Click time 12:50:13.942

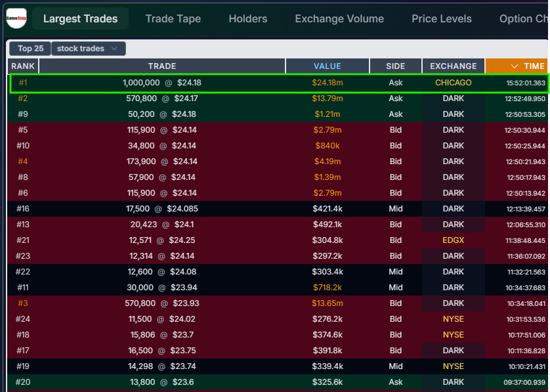coord(526,193)
